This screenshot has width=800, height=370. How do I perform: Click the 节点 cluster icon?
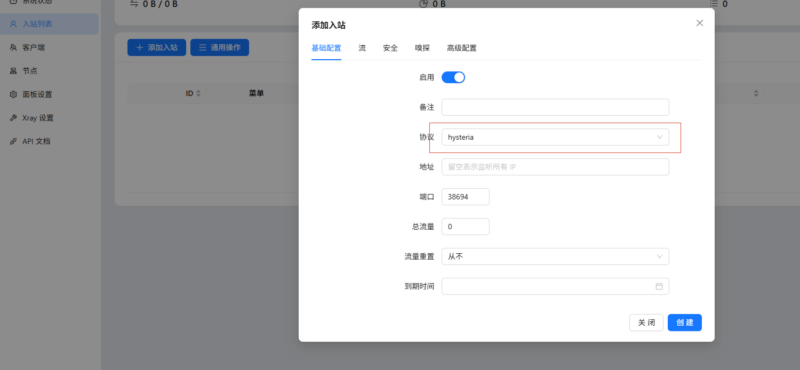pos(13,71)
